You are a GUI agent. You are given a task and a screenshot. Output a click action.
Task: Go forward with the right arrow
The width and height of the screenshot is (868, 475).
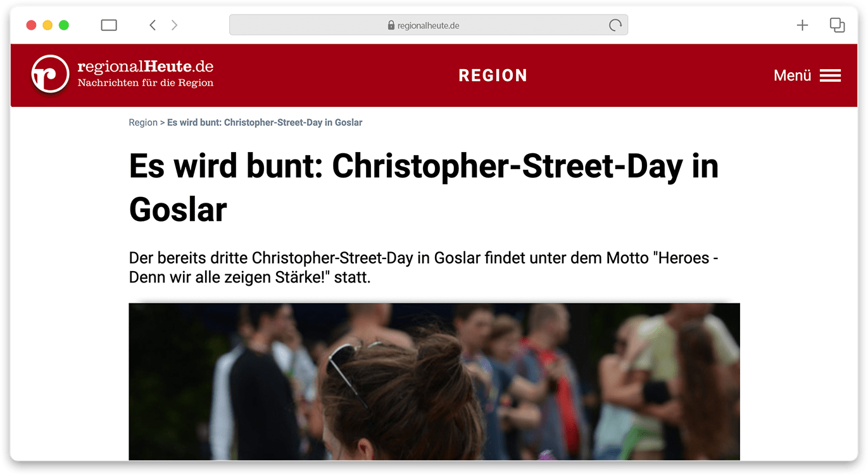[174, 25]
